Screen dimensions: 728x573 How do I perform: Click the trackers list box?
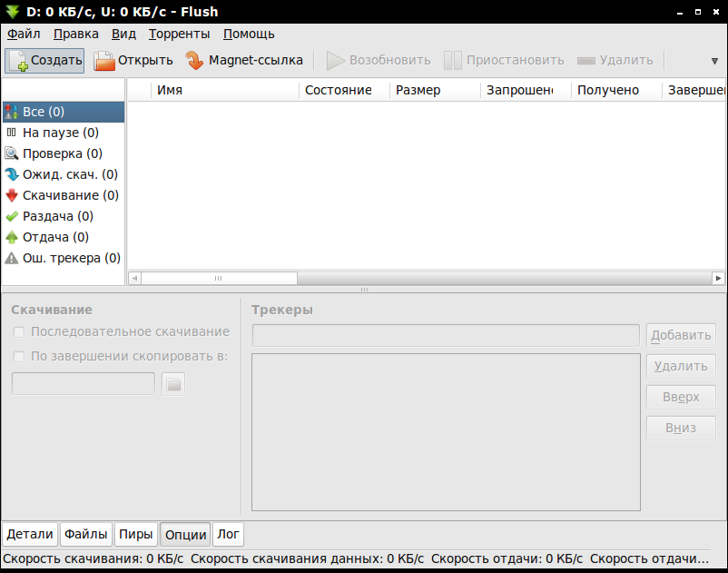(x=446, y=432)
